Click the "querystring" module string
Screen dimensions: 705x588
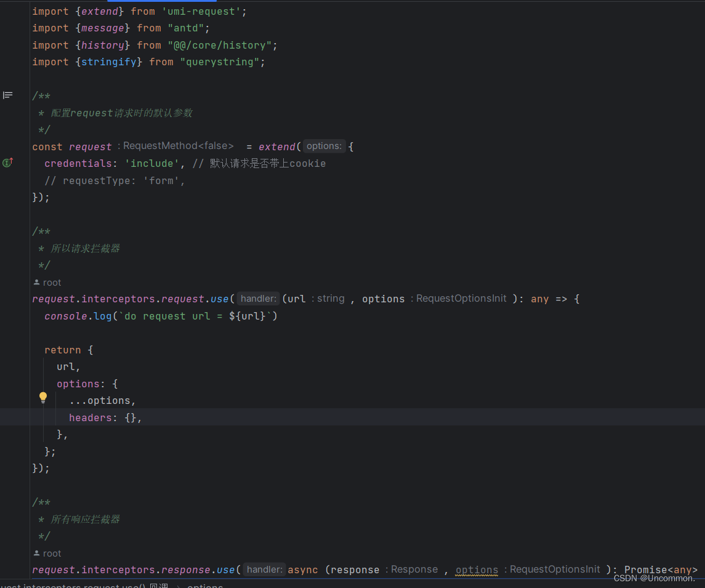click(x=220, y=62)
